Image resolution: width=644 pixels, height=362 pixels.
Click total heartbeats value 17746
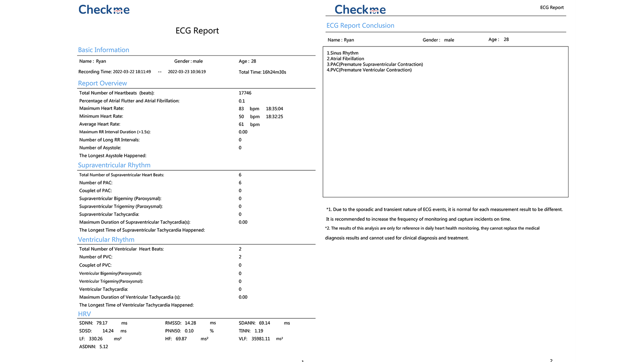tap(245, 93)
